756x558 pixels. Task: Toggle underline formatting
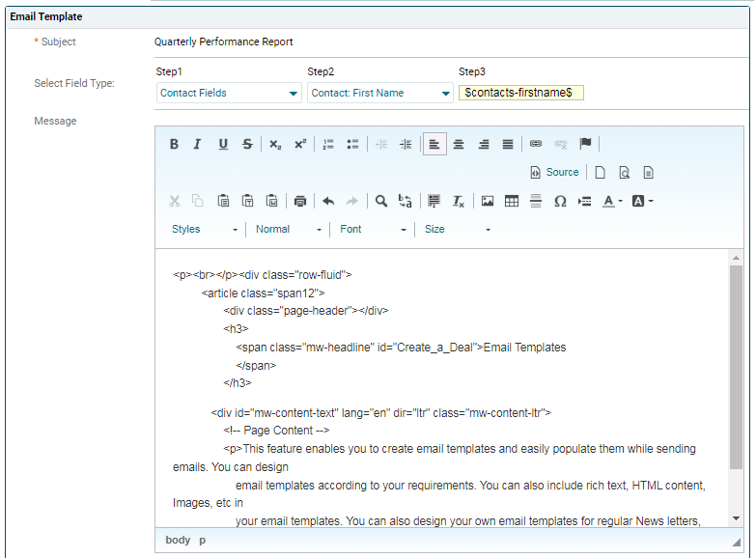[223, 144]
